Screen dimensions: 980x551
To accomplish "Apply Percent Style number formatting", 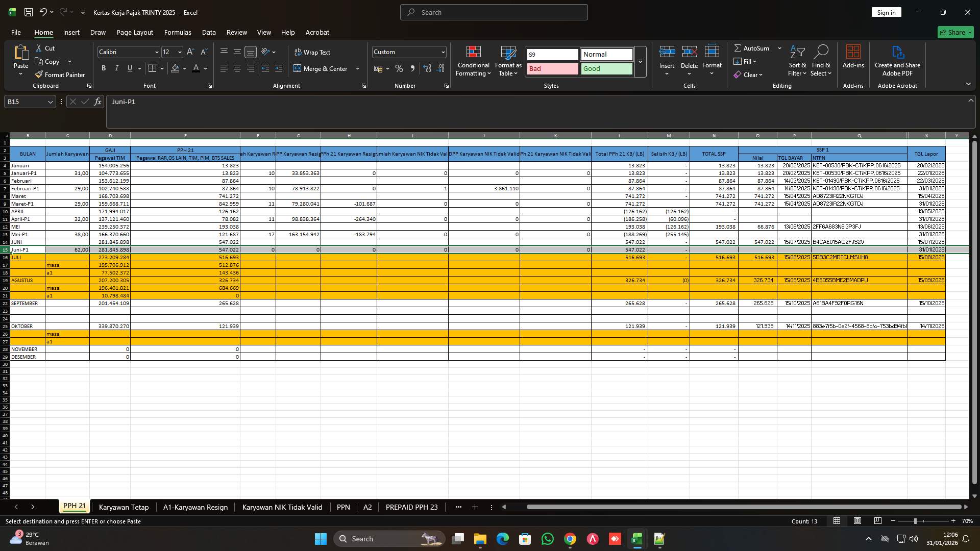I will (x=399, y=68).
